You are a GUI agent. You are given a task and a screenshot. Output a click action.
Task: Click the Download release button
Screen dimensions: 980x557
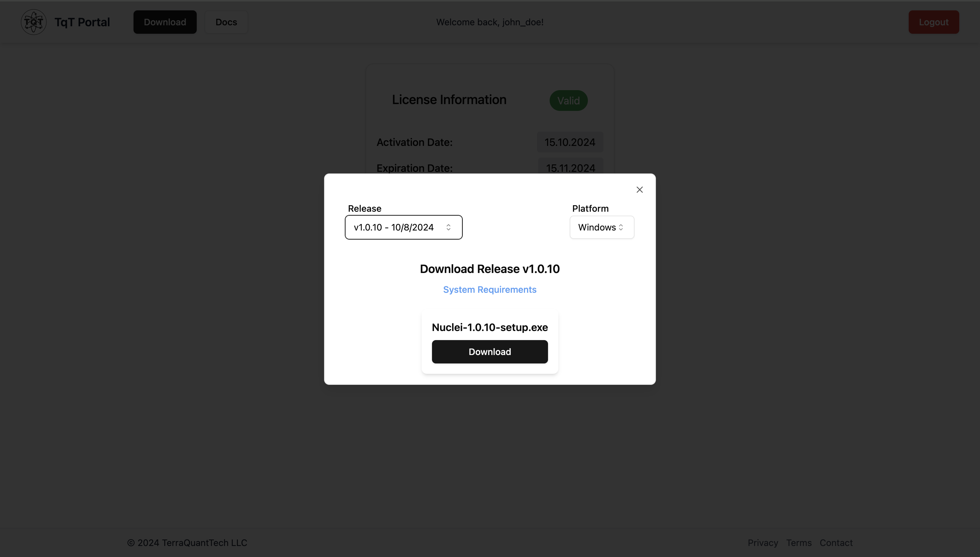[x=489, y=351]
